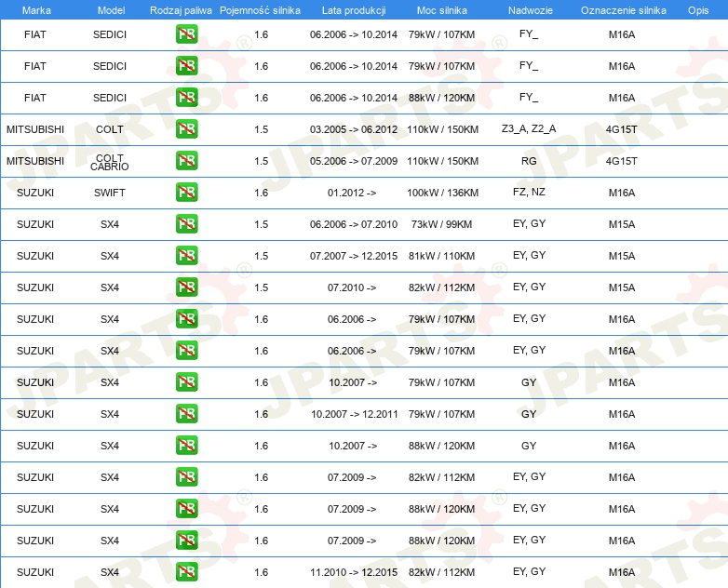The image size is (728, 588).
Task: Click the M16A engine code in the SWIFT row
Action: tap(622, 193)
